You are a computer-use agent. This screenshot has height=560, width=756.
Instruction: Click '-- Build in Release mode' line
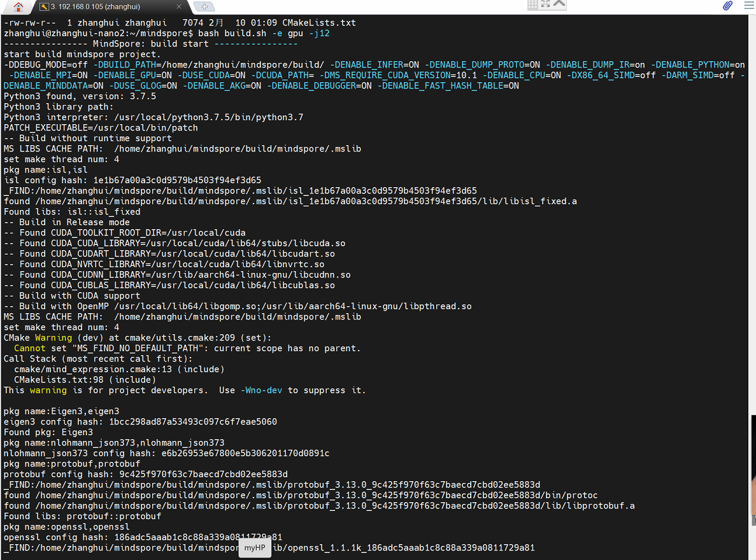(66, 222)
